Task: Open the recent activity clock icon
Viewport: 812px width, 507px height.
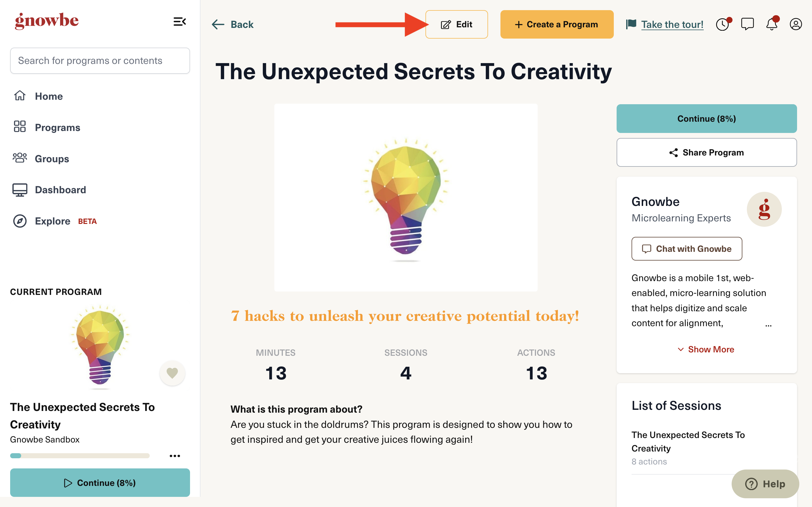Action: click(722, 24)
